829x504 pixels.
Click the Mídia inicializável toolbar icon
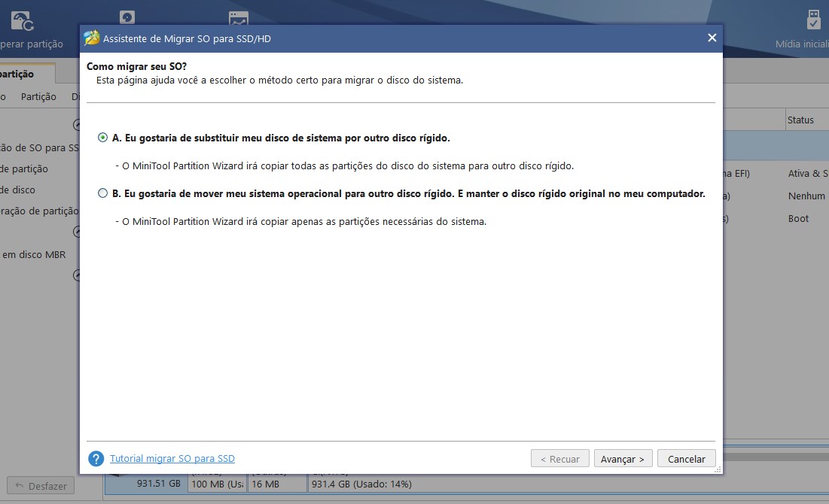point(814,20)
